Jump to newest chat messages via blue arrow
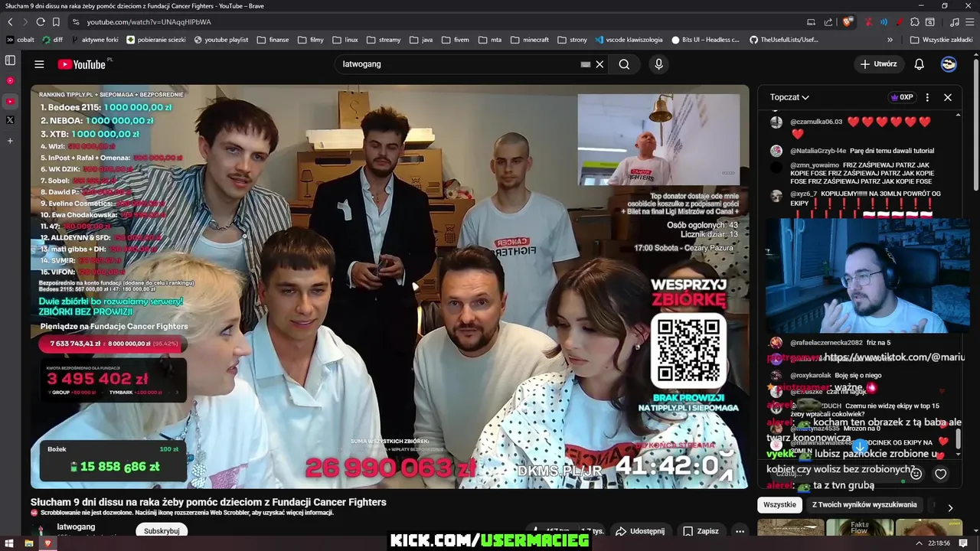980x551 pixels. click(860, 446)
